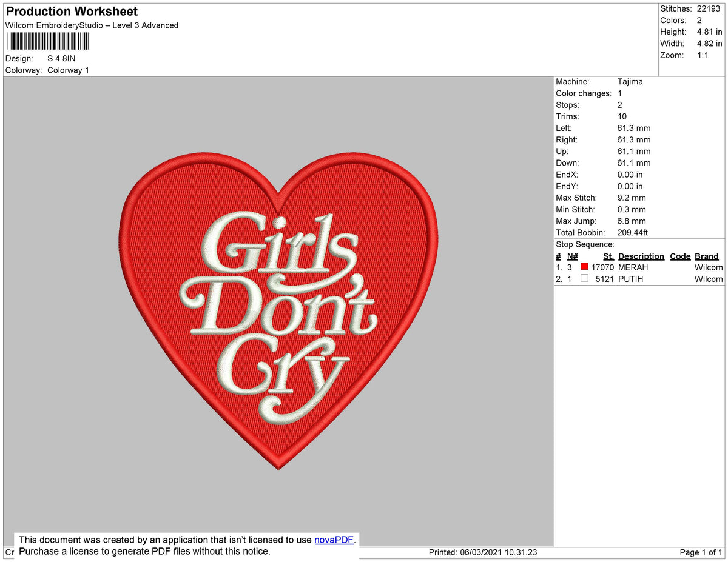This screenshot has height=562, width=728.
Task: Click the Brand column header
Action: (x=706, y=256)
